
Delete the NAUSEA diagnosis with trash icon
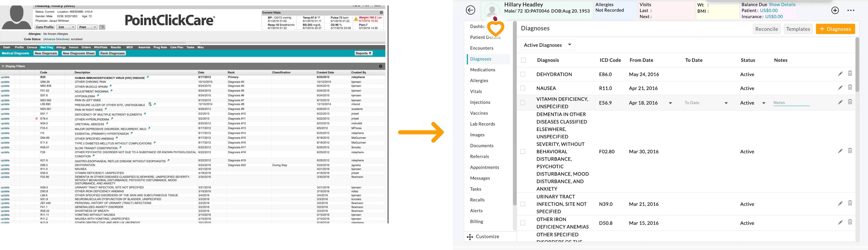(850, 88)
